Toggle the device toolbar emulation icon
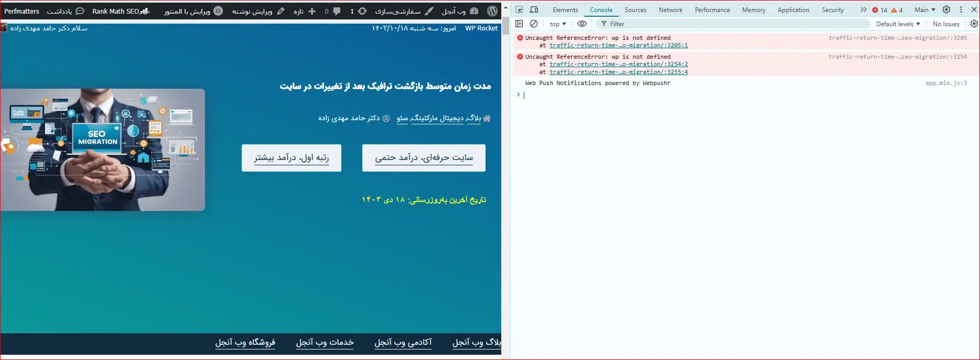The width and height of the screenshot is (980, 360). tap(534, 10)
